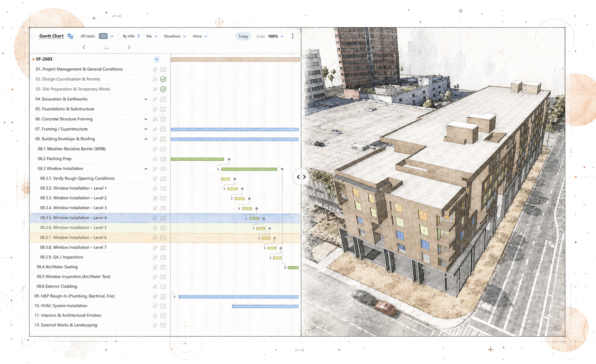Click the T icon beside By title

(x=138, y=36)
